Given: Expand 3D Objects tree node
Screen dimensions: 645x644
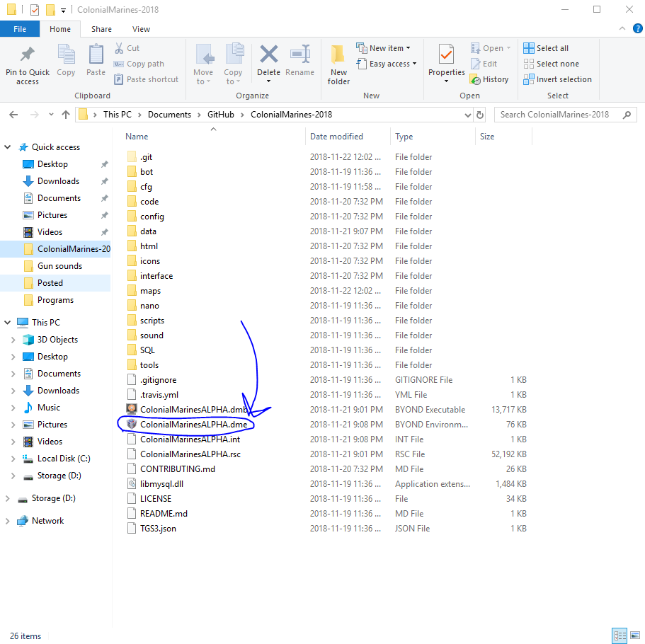Looking at the screenshot, I should tap(13, 340).
